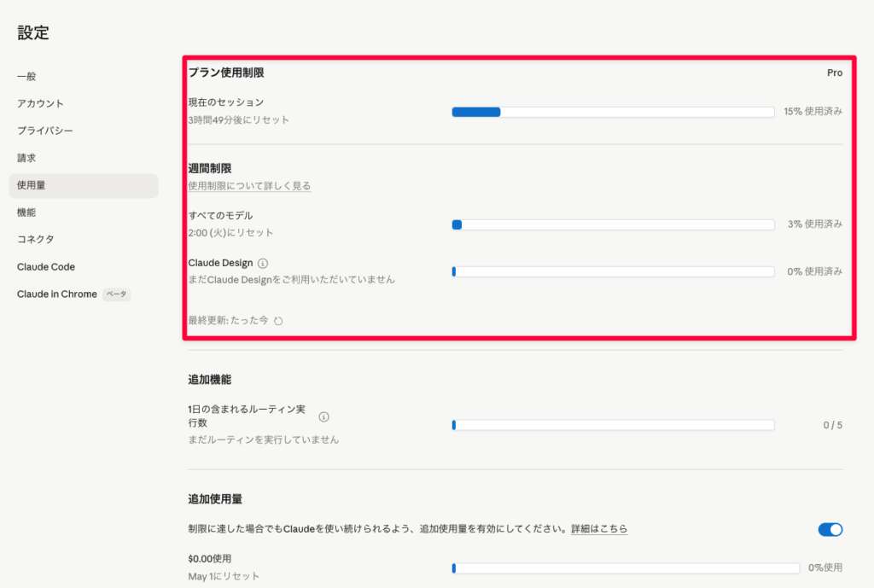This screenshot has width=874, height=588.
Task: Click the 現在のセッション label
Action: click(x=225, y=102)
